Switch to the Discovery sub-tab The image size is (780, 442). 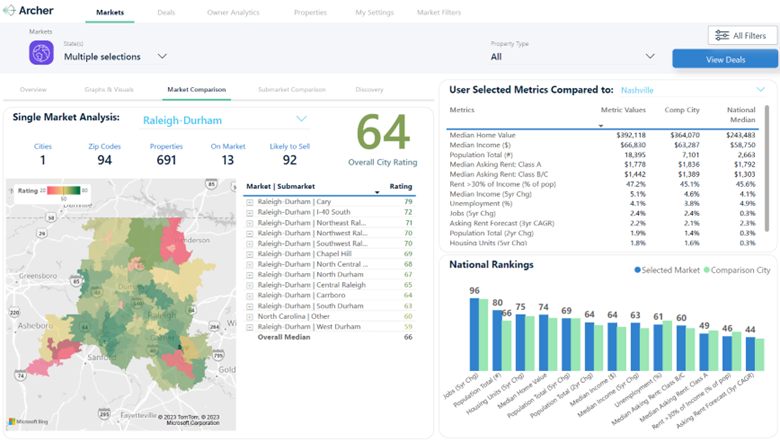click(369, 89)
